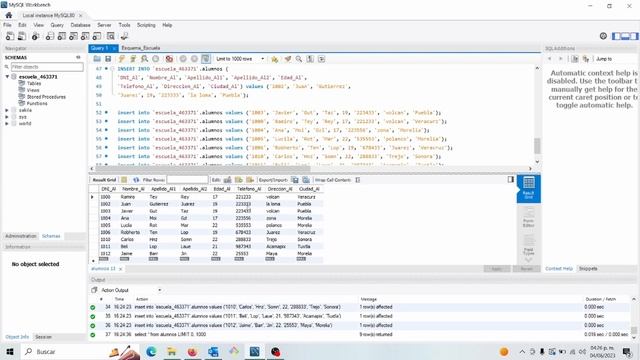Image resolution: width=640 pixels, height=360 pixels.
Task: Click the SQL editor vertical scrollbar
Action: tap(537, 146)
